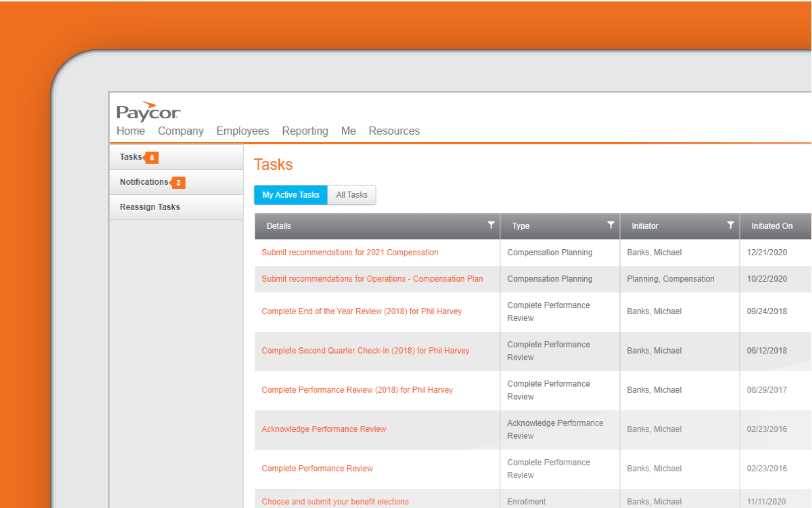Click the 06/12/2018 initiated date
The height and width of the screenshot is (508, 812).
766,350
